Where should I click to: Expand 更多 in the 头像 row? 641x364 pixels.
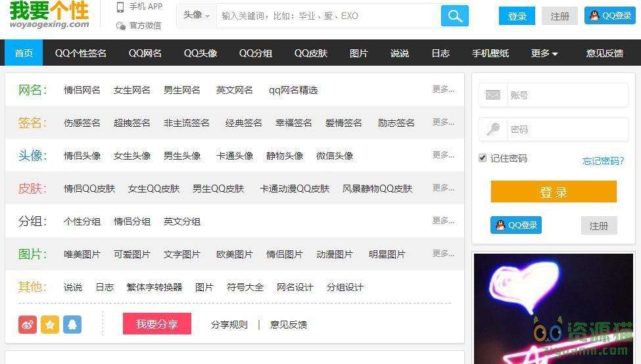444,155
